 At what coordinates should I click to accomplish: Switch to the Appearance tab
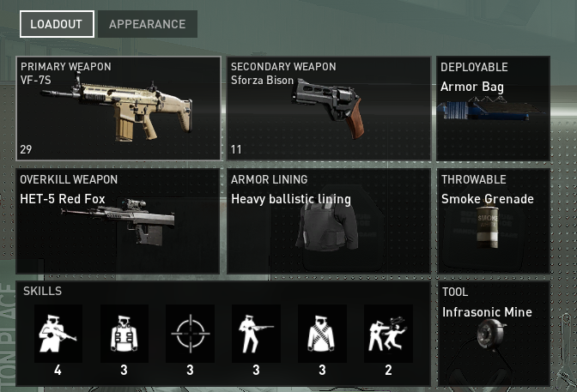[x=148, y=24]
